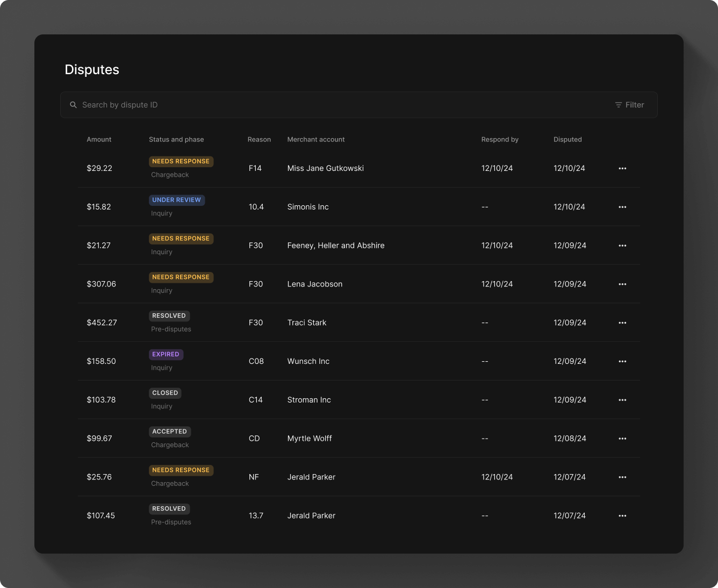Select the NEEDS RESPONSE badge for $21.27

pos(181,239)
